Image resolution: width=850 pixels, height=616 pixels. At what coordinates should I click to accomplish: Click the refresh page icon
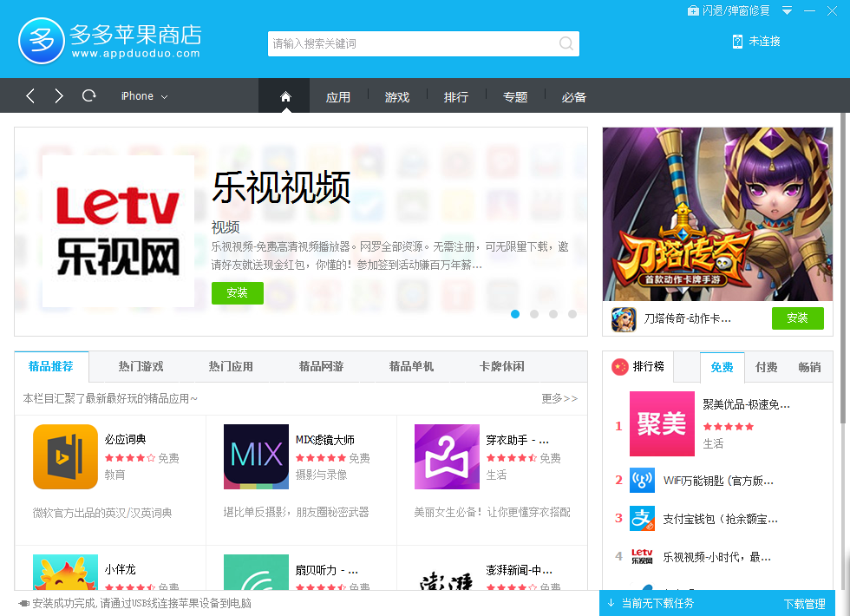[88, 96]
